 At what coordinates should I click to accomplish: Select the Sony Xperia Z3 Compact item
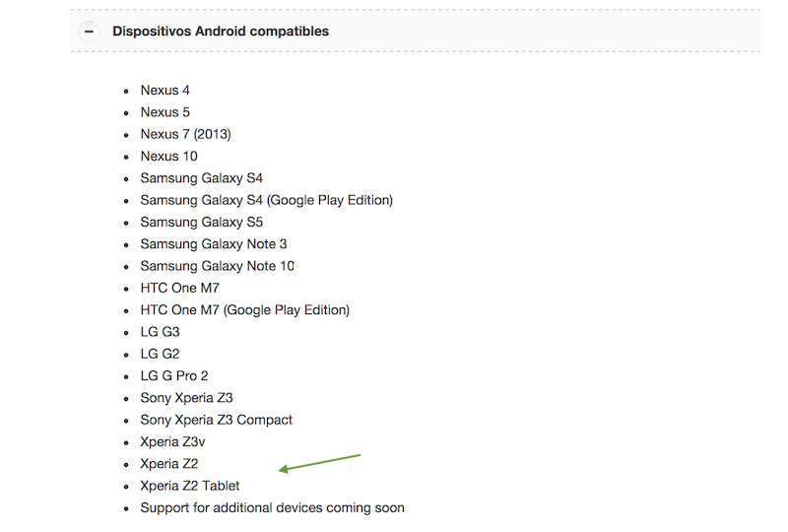point(216,420)
